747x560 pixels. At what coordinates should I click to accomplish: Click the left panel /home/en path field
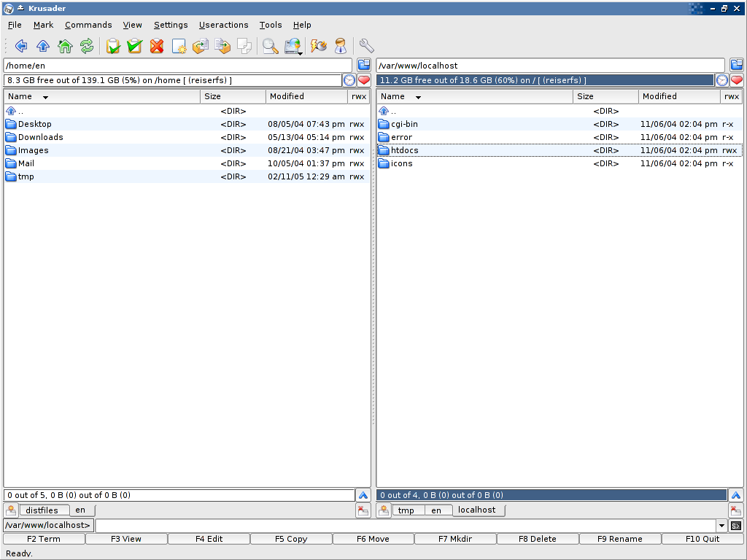tap(178, 66)
